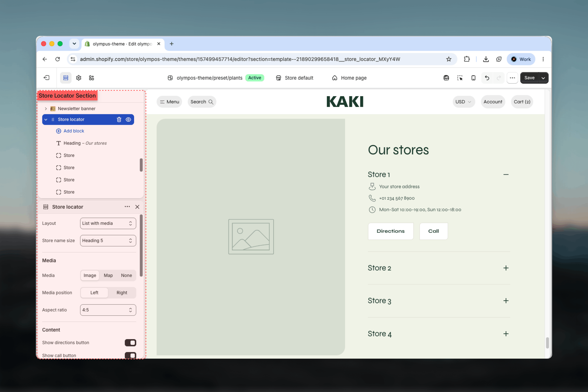Expand the Newsletter banner section
The height and width of the screenshot is (392, 588).
click(46, 108)
